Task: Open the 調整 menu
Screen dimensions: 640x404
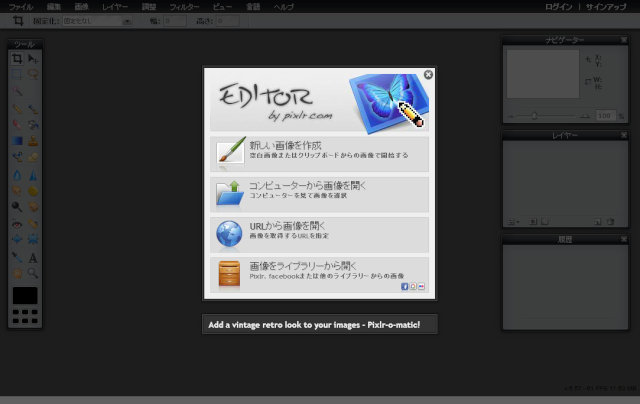Action: tap(149, 7)
